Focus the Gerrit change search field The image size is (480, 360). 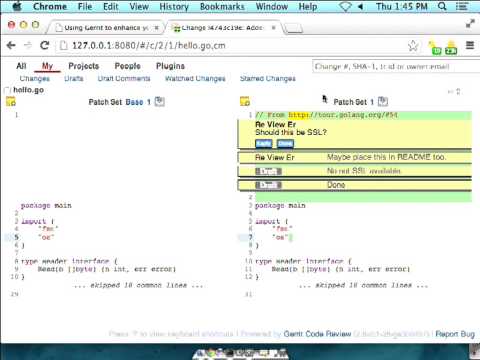click(396, 67)
